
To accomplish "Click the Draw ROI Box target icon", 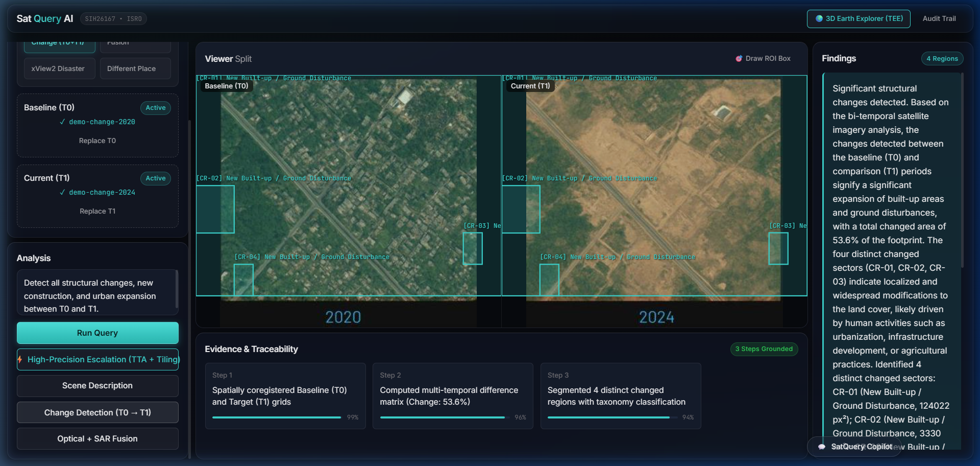I will coord(739,59).
